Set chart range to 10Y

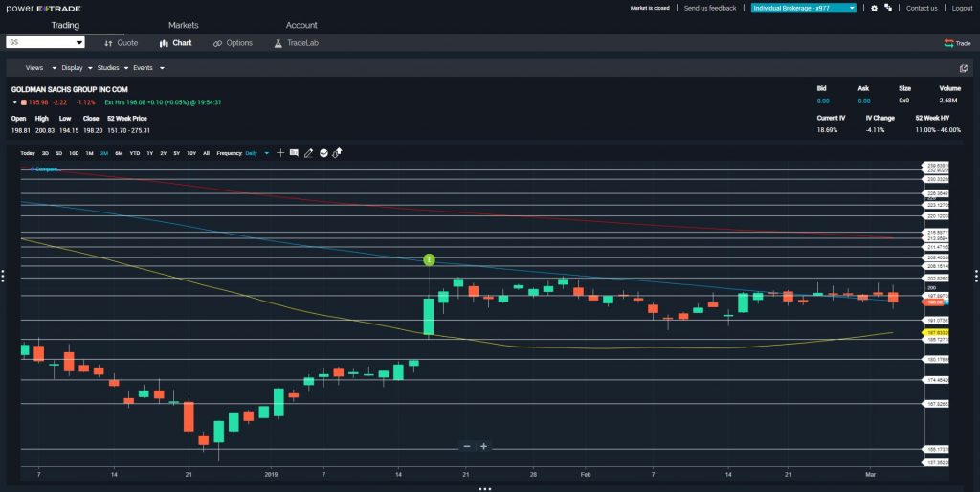(x=191, y=153)
